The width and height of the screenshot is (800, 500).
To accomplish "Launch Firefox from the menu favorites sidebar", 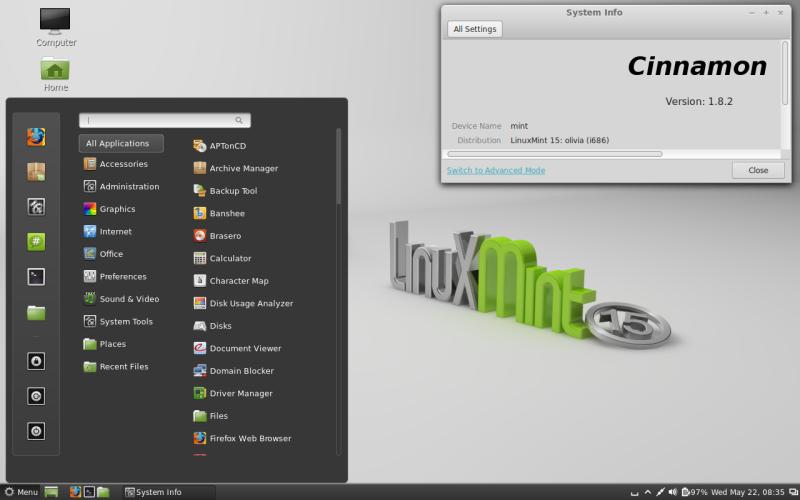I will [36, 136].
